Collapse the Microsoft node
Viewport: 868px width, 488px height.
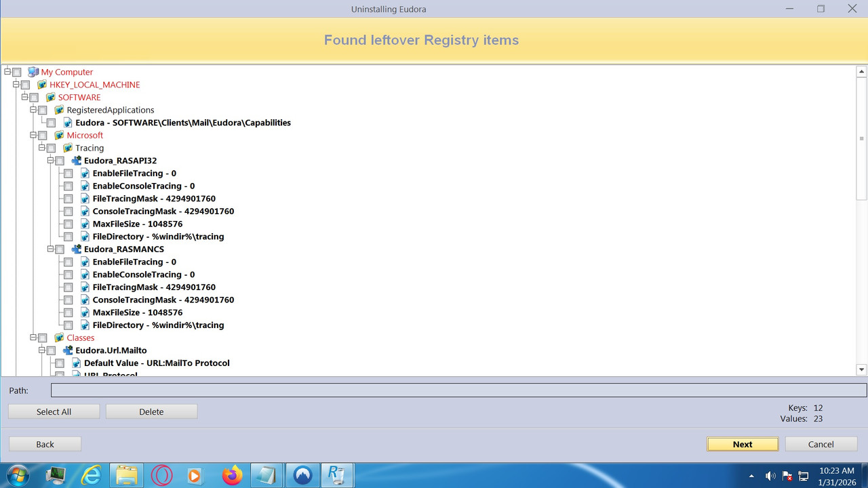pyautogui.click(x=33, y=135)
